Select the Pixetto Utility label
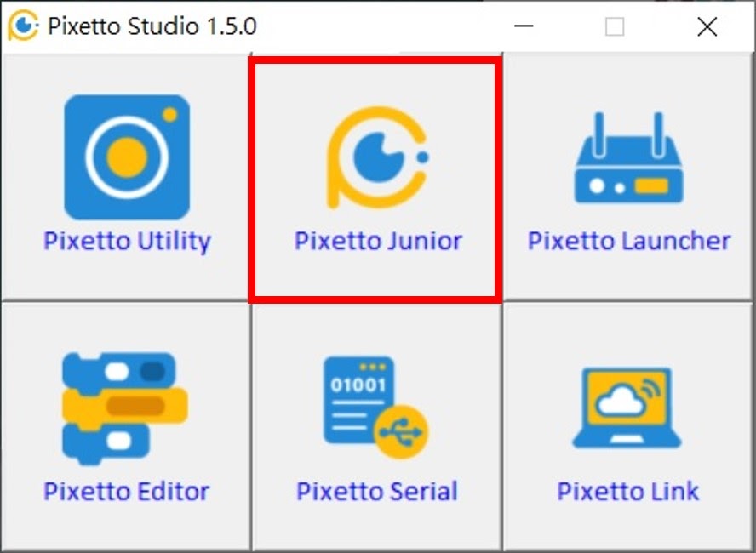The width and height of the screenshot is (756, 553). coord(128,241)
